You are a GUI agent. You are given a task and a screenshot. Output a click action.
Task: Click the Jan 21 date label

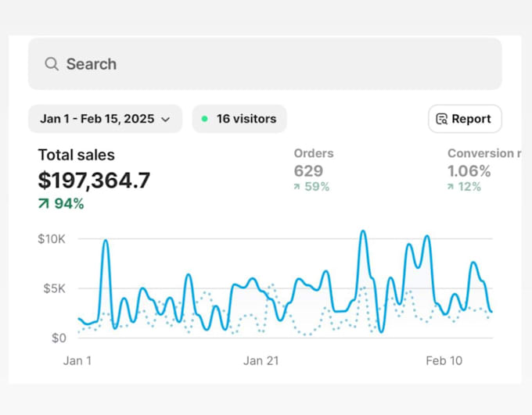pyautogui.click(x=261, y=361)
